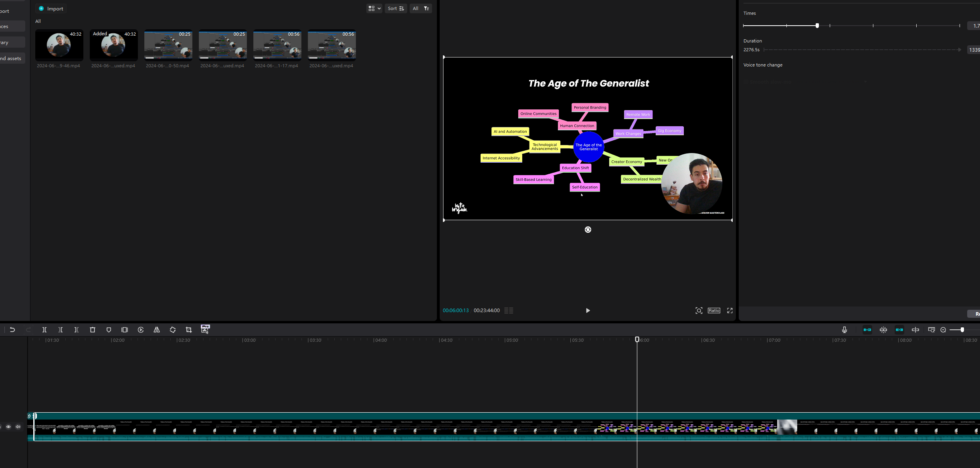Zoom out on the timeline
980x468 pixels.
943,330
